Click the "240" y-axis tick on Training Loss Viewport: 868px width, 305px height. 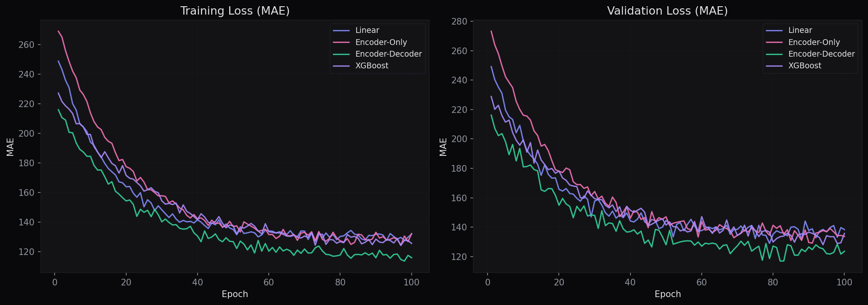click(x=27, y=75)
